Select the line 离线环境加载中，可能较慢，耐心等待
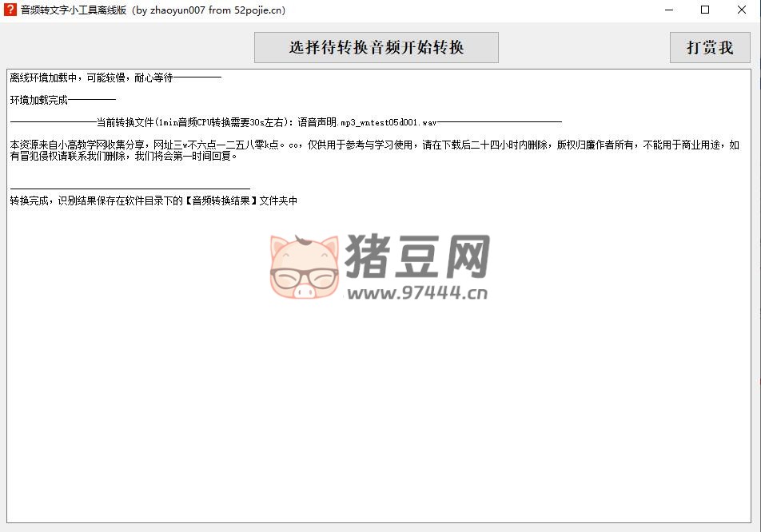 [x=115, y=77]
